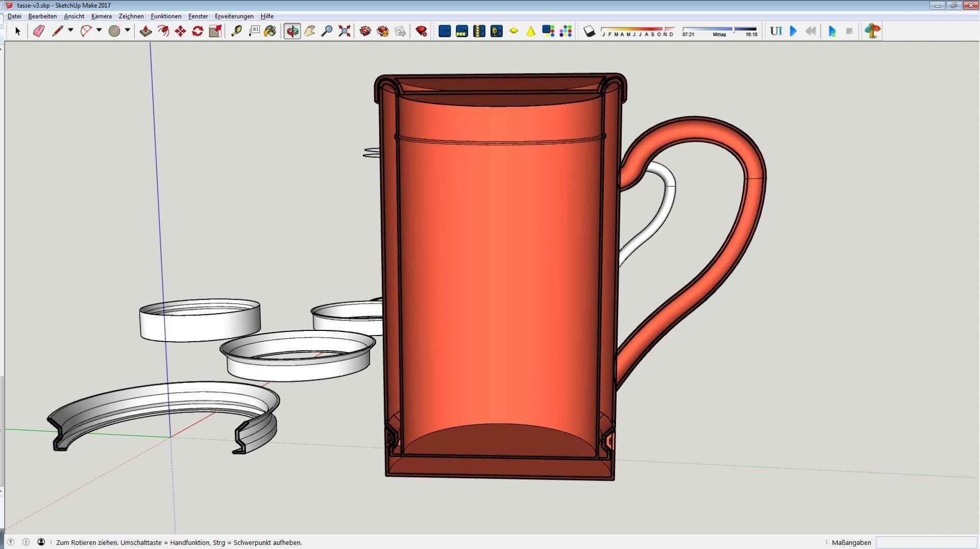Activate the Zoom magnifier tool

[x=327, y=31]
